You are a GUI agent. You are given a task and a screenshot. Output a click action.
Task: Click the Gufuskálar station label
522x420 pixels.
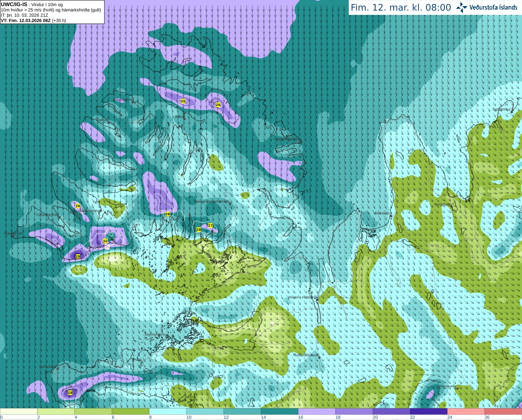[x=48, y=367]
